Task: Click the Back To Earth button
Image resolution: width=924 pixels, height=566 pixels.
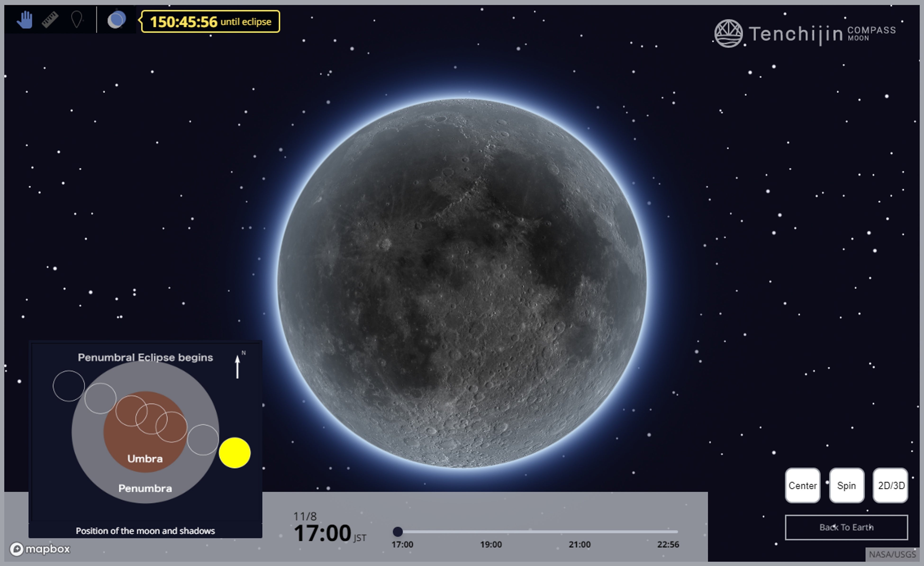Action: point(846,527)
